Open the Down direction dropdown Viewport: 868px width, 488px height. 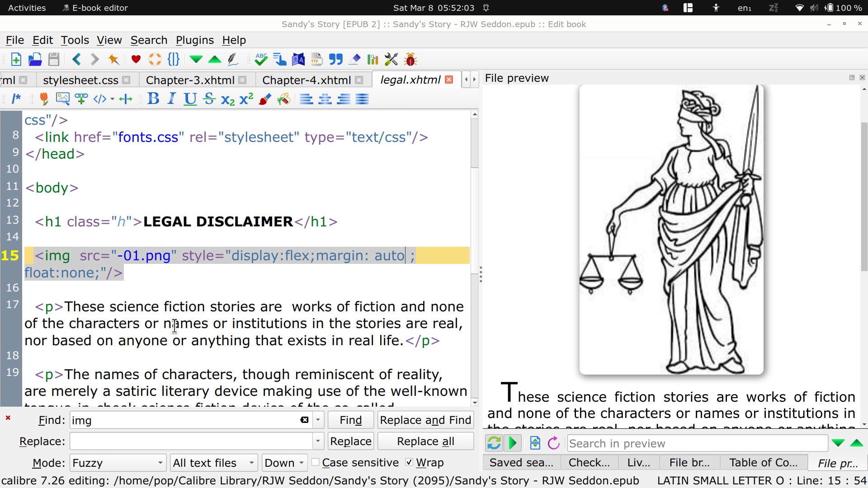[x=284, y=463]
